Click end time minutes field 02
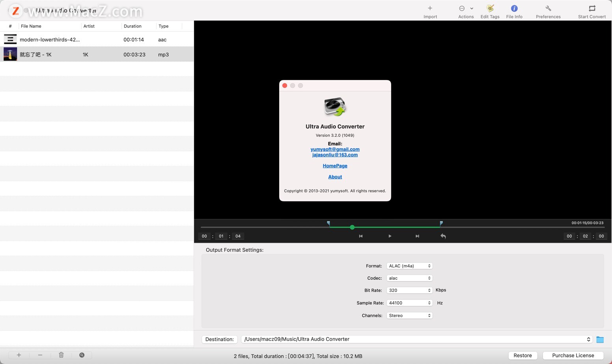The image size is (612, 364). (586, 236)
